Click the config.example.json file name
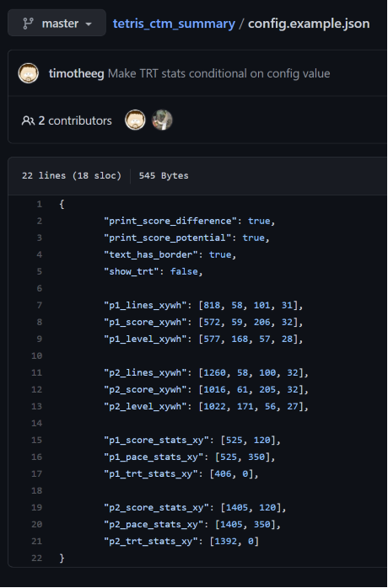 [309, 24]
